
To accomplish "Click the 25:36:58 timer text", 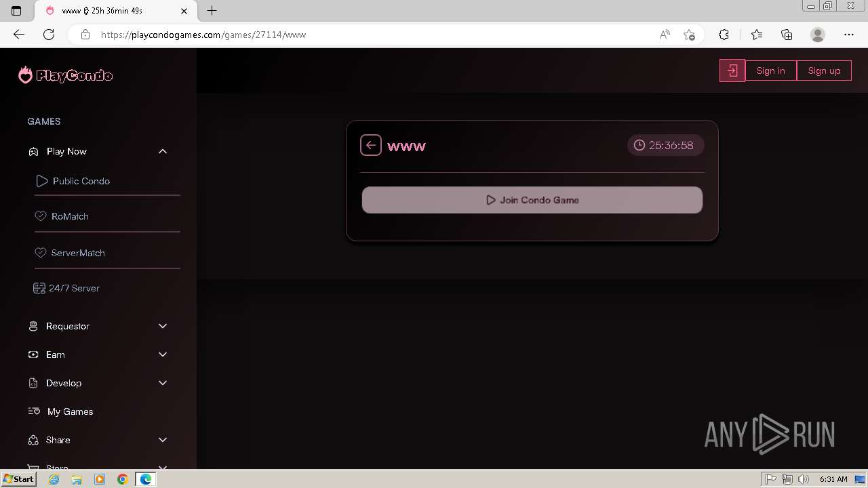I will 671,145.
